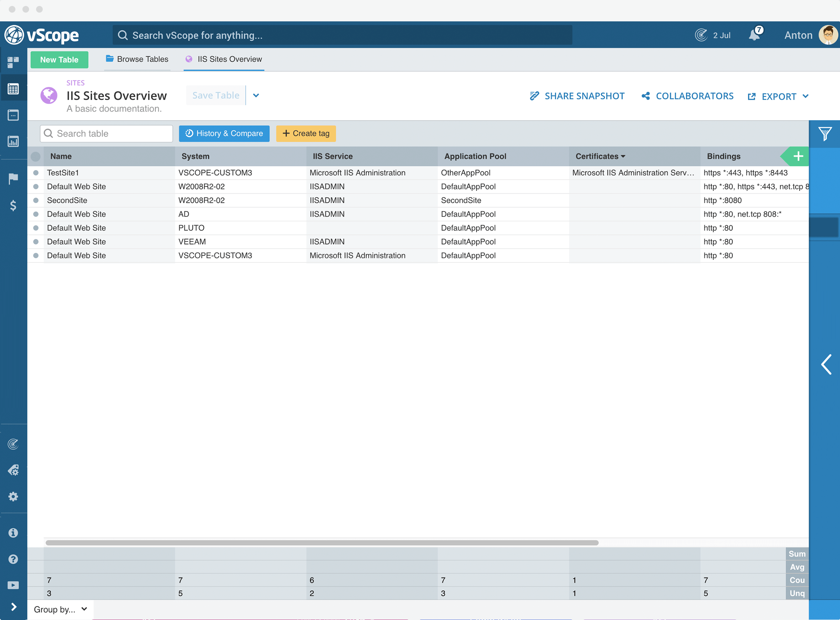Viewport: 840px width, 620px height.
Task: Select the IIS Sites Overview tab
Action: pos(224,59)
